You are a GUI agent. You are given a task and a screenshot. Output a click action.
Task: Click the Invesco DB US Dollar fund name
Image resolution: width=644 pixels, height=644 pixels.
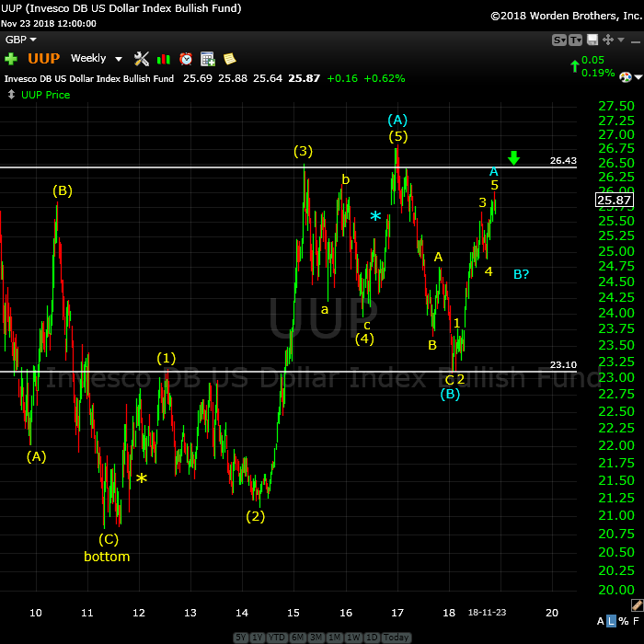(89, 78)
